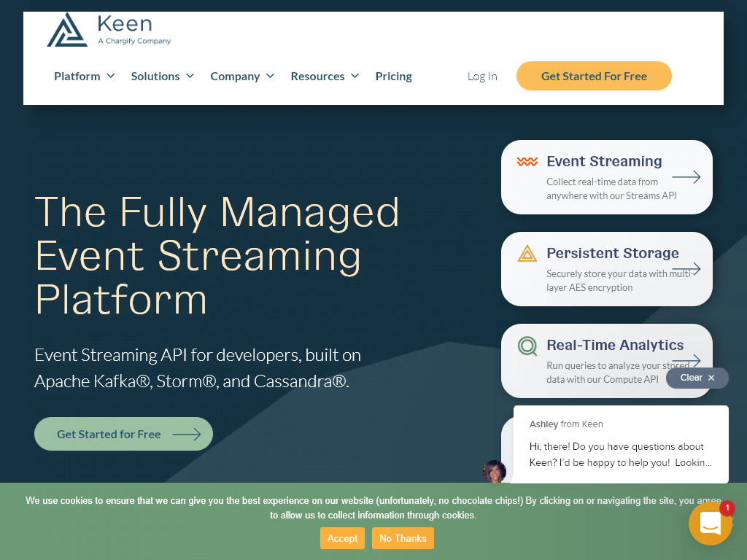747x560 pixels.
Task: Click the Event Streaming waves icon
Action: click(527, 162)
